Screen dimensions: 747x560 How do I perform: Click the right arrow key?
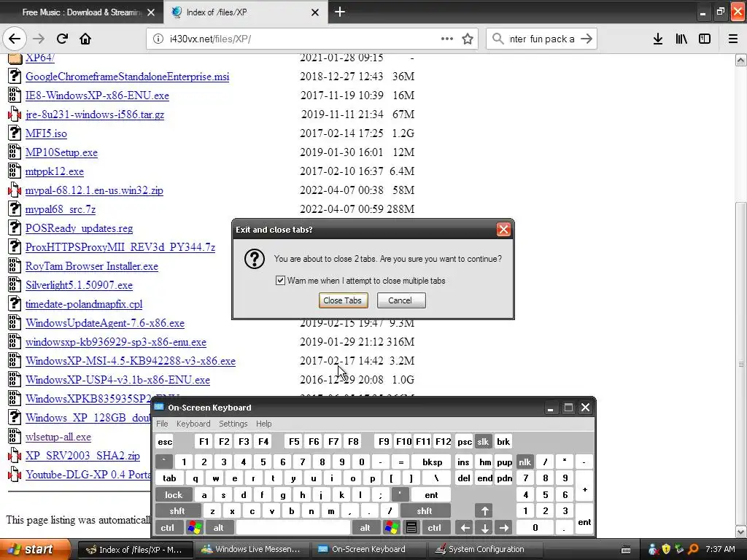coord(504,528)
